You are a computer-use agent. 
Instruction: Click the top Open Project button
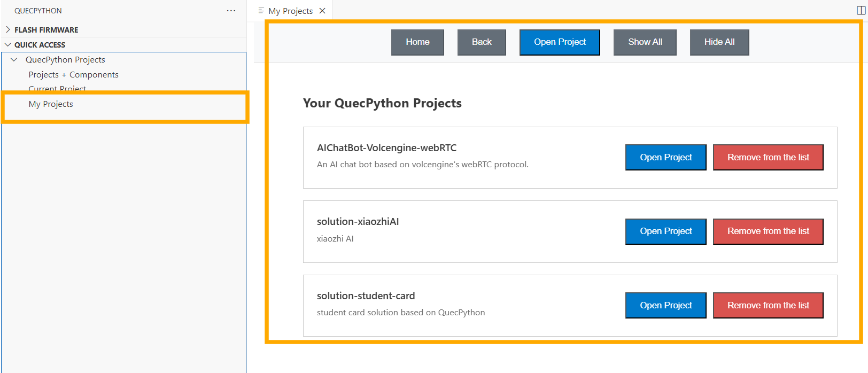(560, 42)
